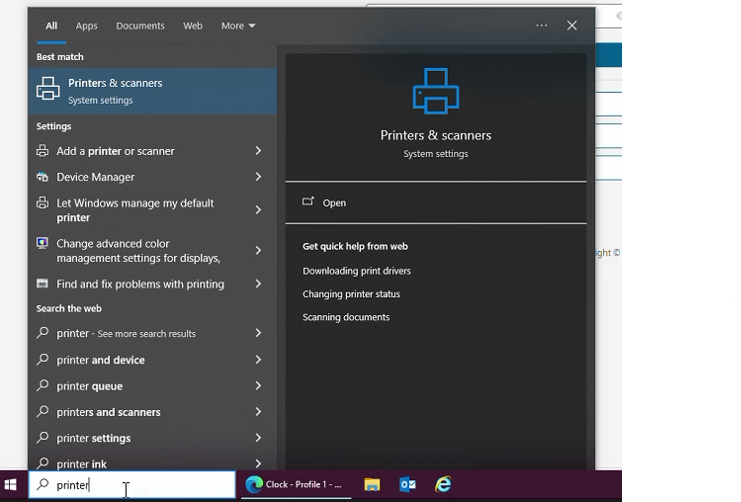Expand chevron for 'printer and device'
The width and height of the screenshot is (741, 502).
click(x=258, y=360)
